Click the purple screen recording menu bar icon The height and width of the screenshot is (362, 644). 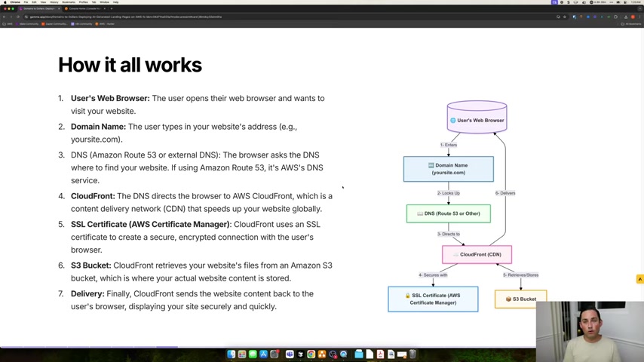coord(554,2)
